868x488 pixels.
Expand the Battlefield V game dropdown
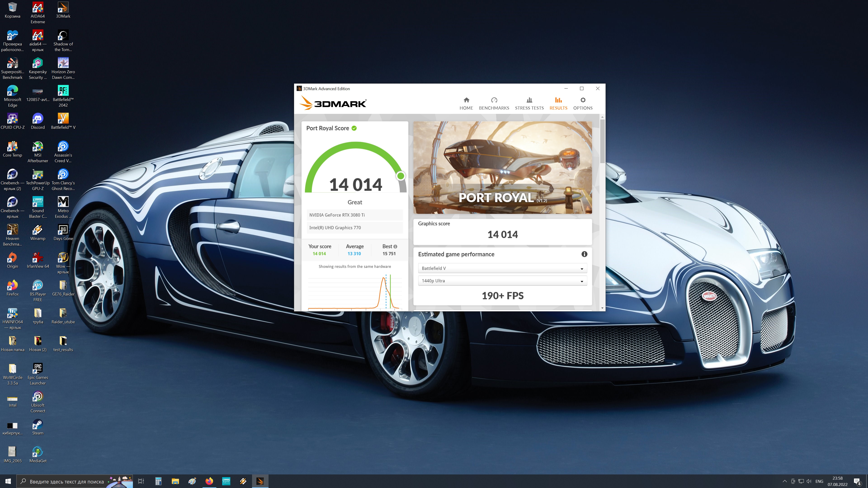point(502,268)
